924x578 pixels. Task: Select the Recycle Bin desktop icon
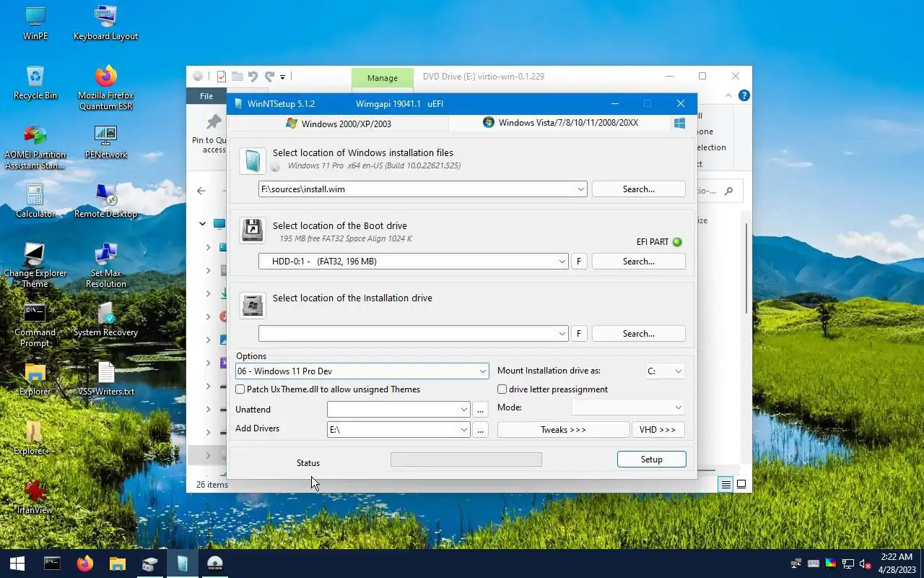tap(35, 82)
